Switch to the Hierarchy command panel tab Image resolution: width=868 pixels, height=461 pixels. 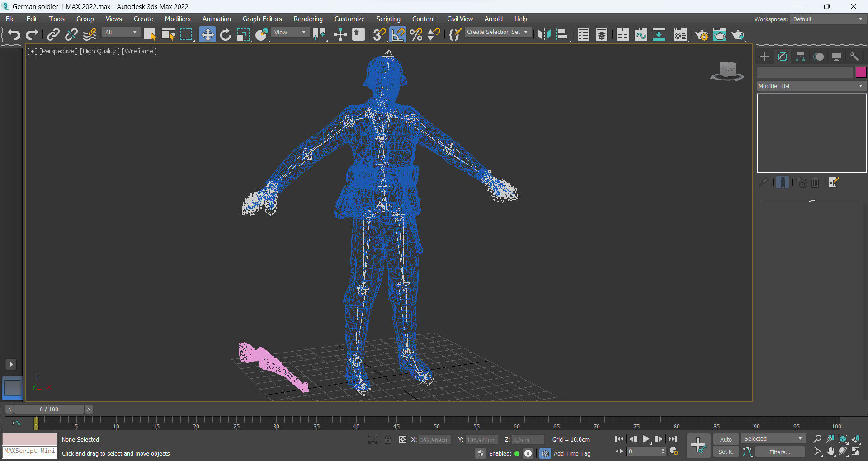click(x=800, y=56)
